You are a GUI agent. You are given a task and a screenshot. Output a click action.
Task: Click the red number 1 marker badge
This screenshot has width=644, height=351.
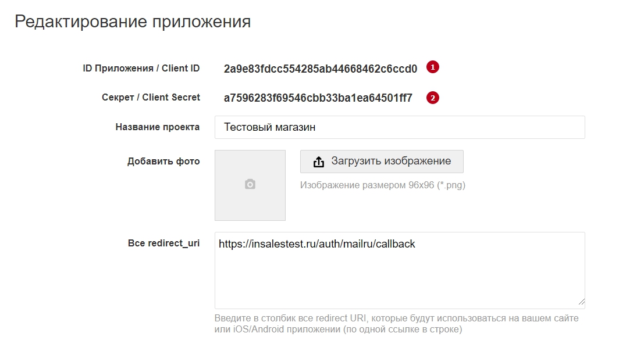pos(432,67)
